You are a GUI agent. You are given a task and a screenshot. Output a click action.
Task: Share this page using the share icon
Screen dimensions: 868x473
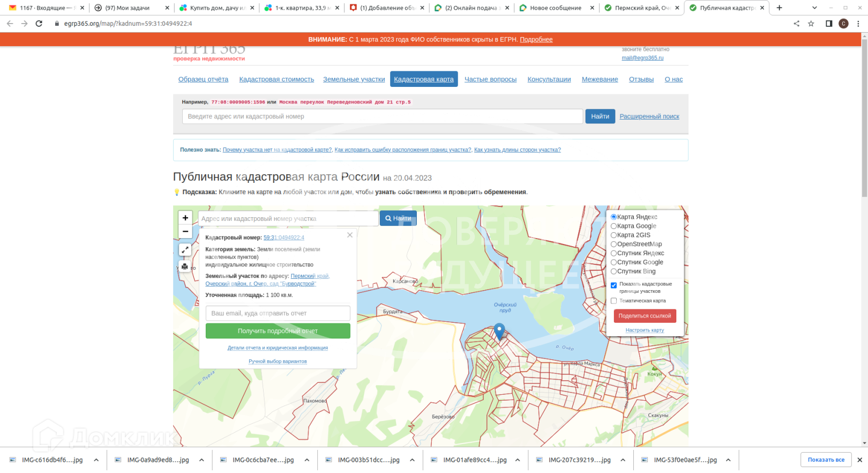(x=796, y=24)
